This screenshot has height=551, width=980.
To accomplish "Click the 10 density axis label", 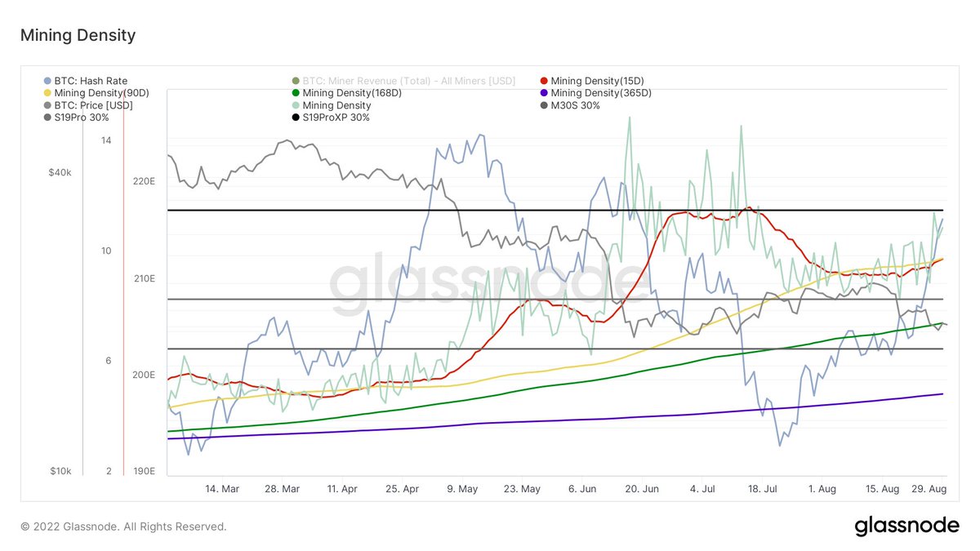I will [x=106, y=251].
